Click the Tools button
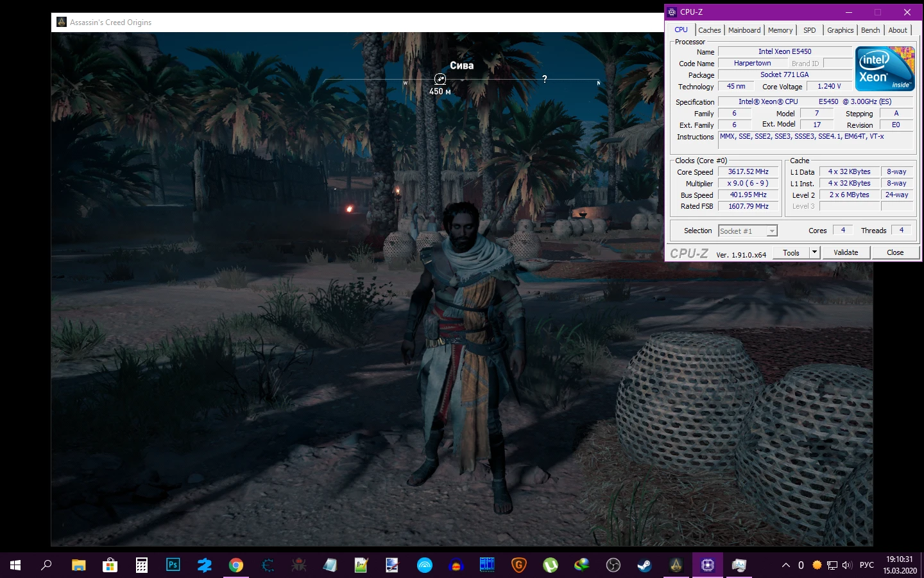 point(791,252)
